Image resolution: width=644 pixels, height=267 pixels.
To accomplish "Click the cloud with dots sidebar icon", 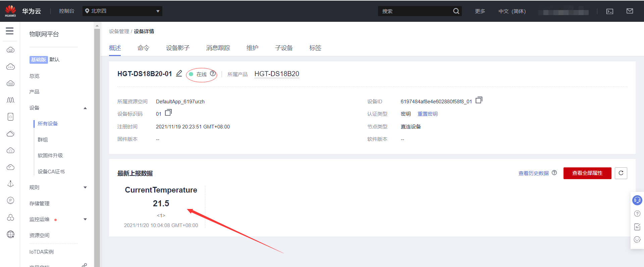I will tap(10, 67).
